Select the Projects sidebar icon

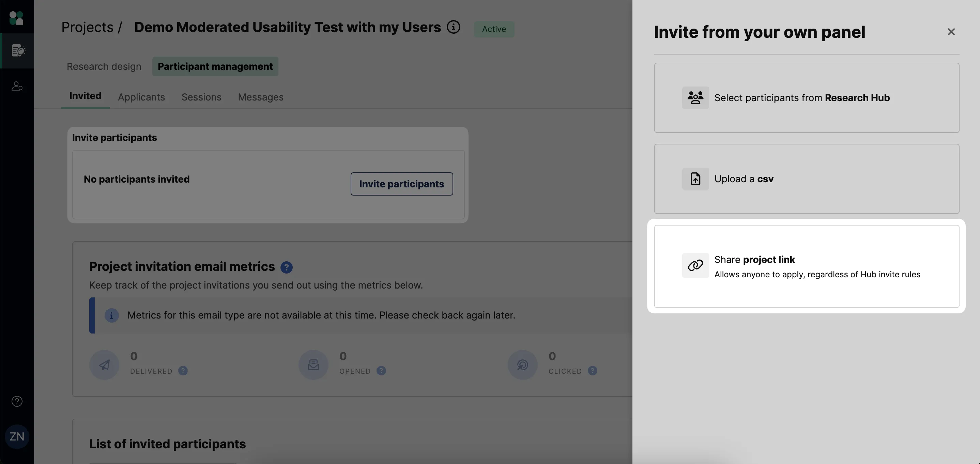pos(17,50)
